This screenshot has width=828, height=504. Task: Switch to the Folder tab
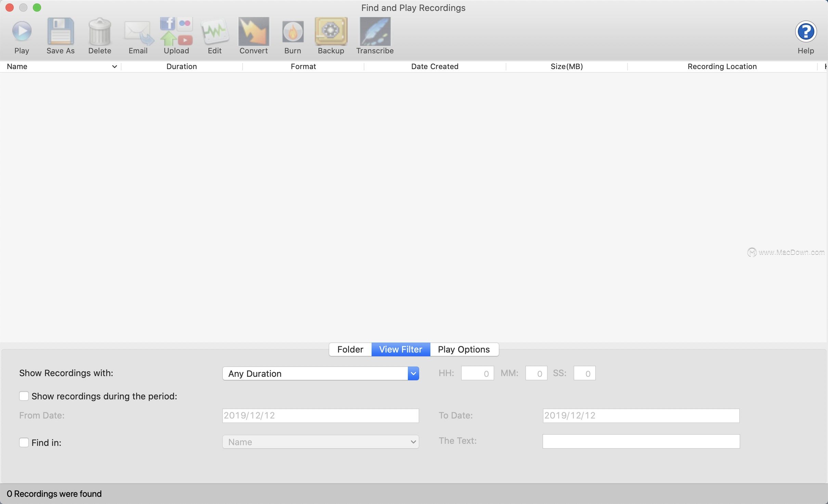coord(350,349)
